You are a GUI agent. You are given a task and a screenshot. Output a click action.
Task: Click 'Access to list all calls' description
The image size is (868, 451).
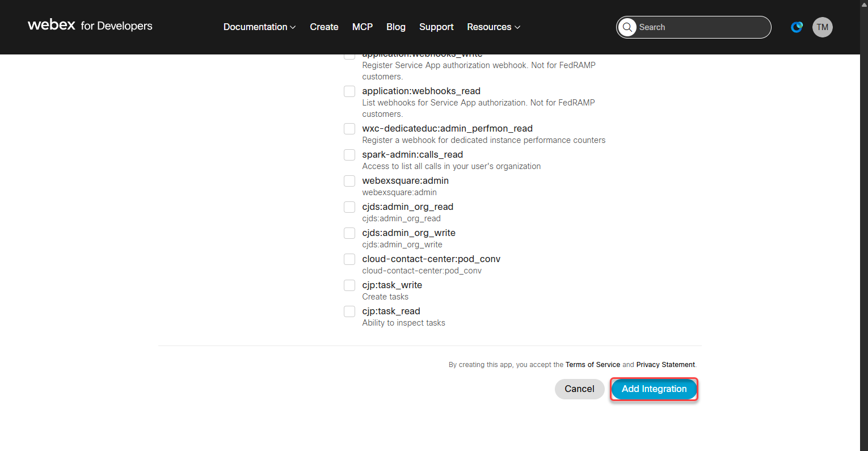coord(452,166)
